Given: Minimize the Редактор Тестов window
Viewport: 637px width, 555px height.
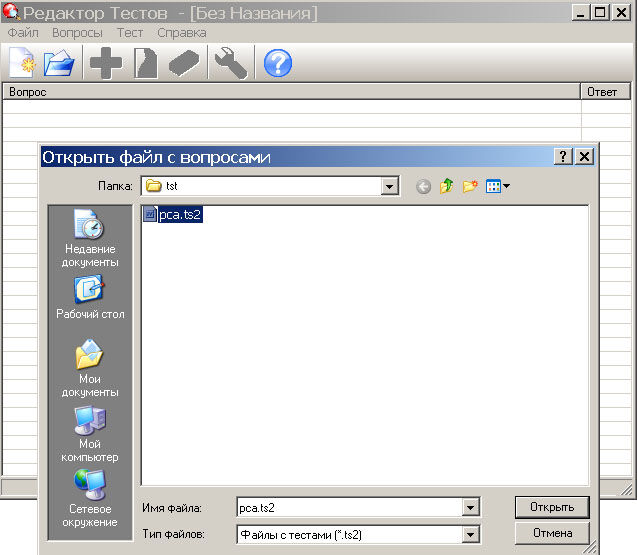Looking at the screenshot, I should tap(581, 12).
